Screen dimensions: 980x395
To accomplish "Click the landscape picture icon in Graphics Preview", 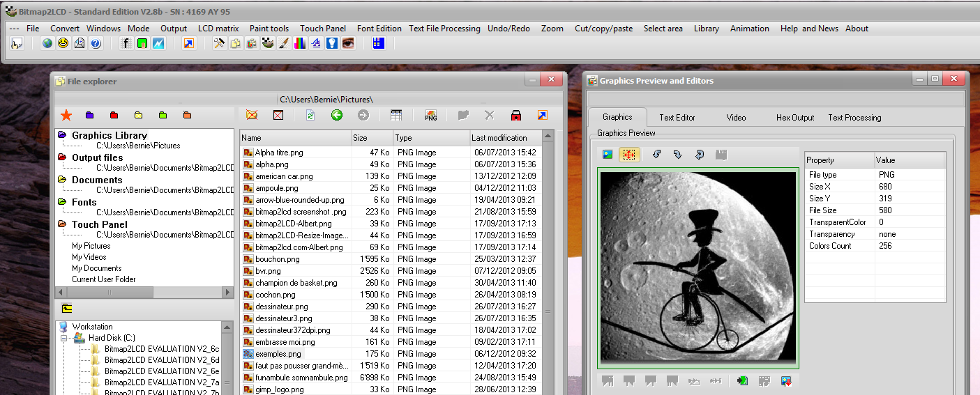I will pyautogui.click(x=608, y=154).
